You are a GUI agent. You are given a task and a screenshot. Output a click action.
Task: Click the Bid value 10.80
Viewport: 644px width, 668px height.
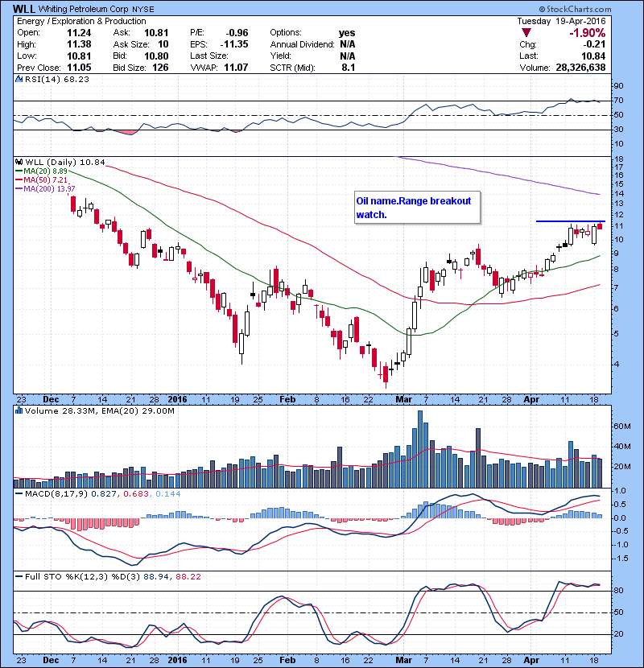coord(156,56)
